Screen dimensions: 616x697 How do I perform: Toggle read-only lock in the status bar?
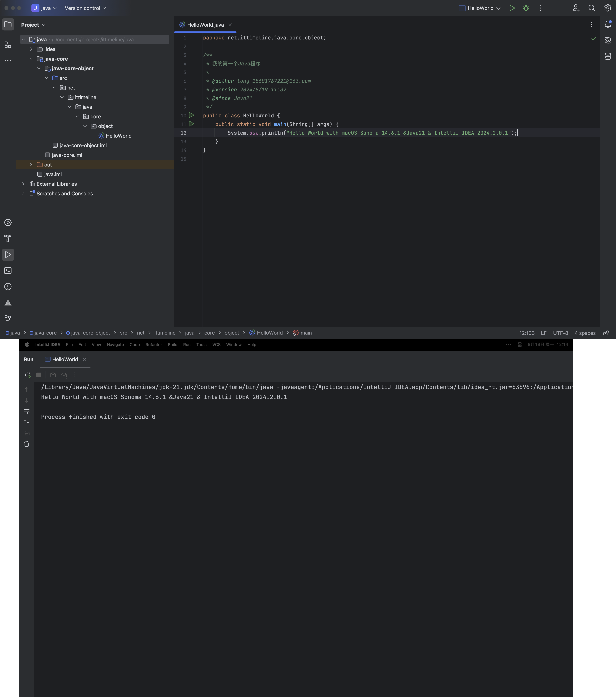[606, 333]
